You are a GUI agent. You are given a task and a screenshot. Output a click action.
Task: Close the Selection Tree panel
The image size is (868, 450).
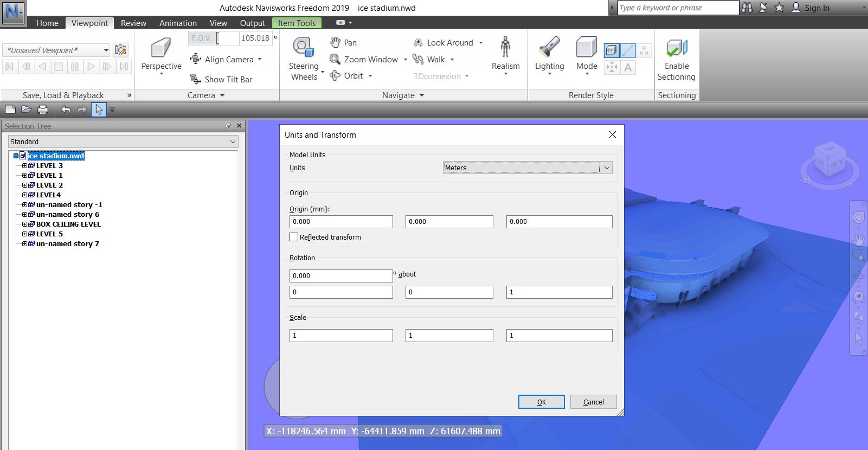click(x=239, y=126)
